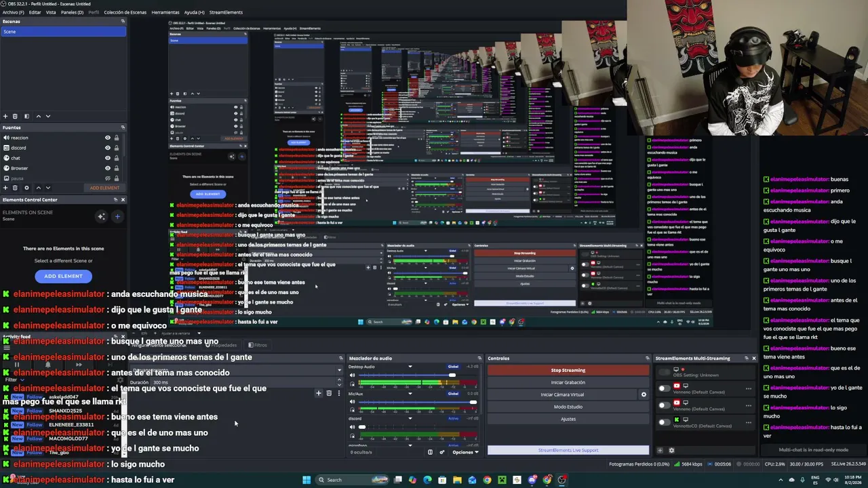Viewport: 868px width, 488px height.
Task: Adjust the Desktop Audio volume slider
Action: tap(417, 375)
